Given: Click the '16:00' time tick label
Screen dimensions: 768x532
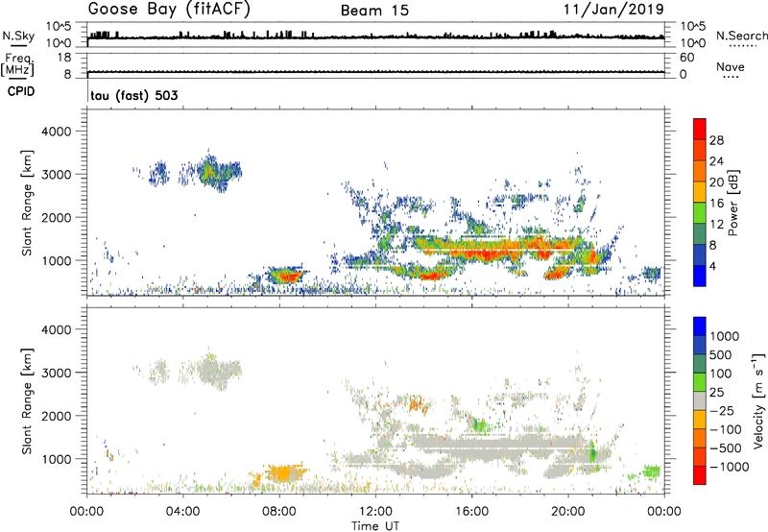Looking at the screenshot, I should tap(471, 512).
